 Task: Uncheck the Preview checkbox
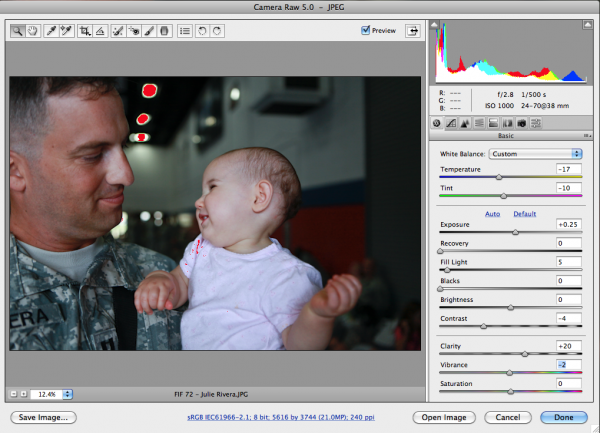pyautogui.click(x=366, y=31)
